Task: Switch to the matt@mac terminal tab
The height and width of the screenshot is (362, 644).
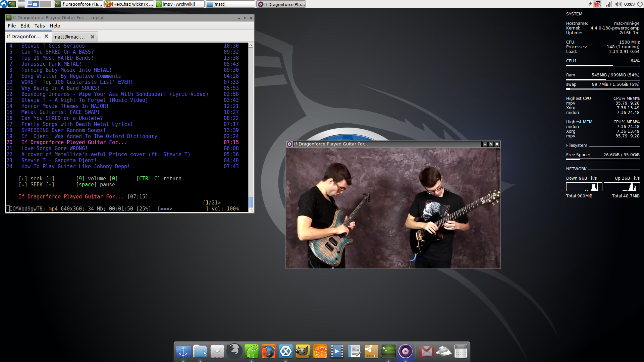Action: coord(69,37)
